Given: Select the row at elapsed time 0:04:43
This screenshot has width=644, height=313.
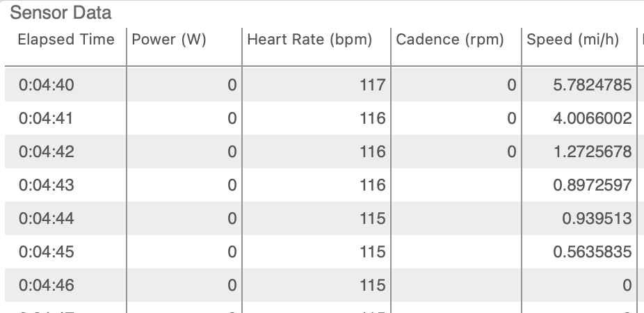Looking at the screenshot, I should tap(325, 185).
